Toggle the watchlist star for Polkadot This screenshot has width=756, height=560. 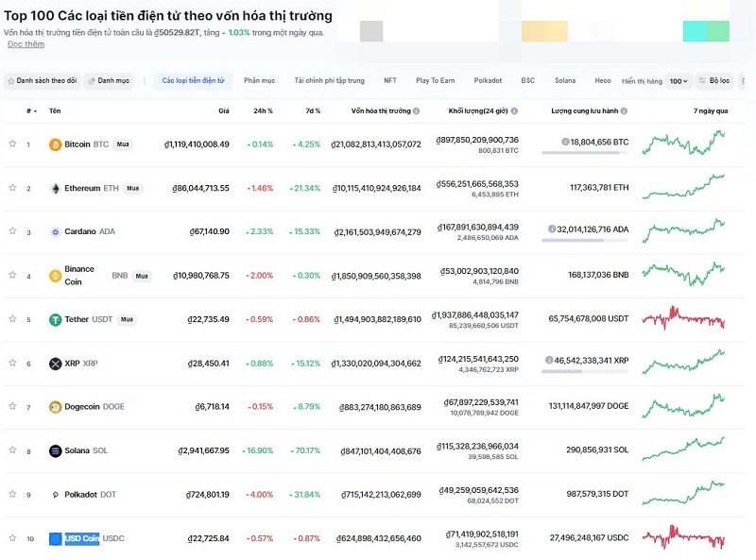coord(13,492)
